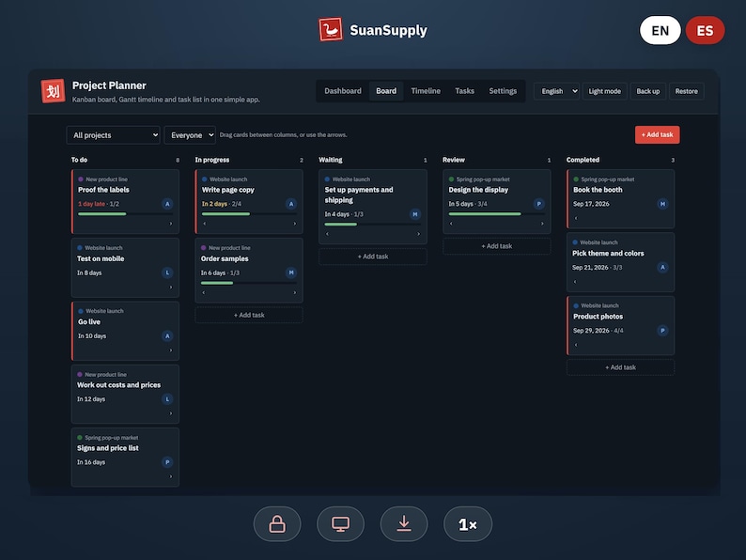Image resolution: width=746 pixels, height=560 pixels.
Task: Switch language to ES toggle
Action: (705, 30)
